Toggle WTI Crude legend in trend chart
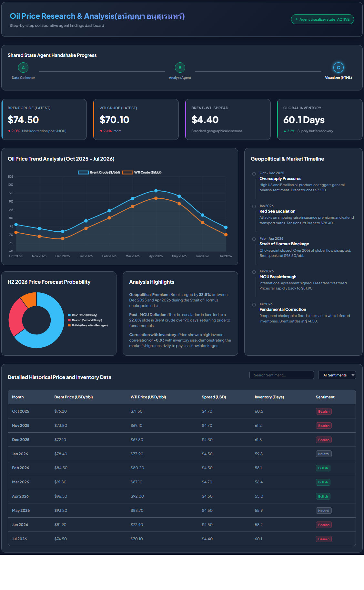Screen dimensions: 364x590 pos(142,173)
